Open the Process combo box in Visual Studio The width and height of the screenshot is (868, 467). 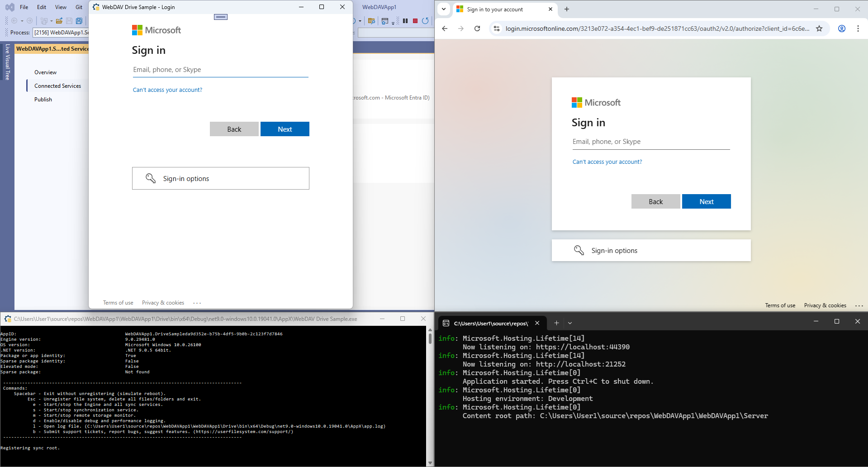point(61,33)
